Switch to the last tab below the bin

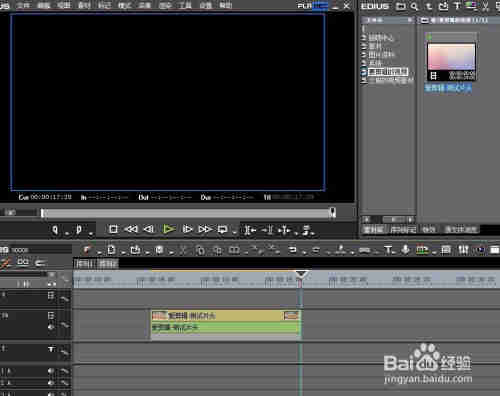pyautogui.click(x=461, y=229)
